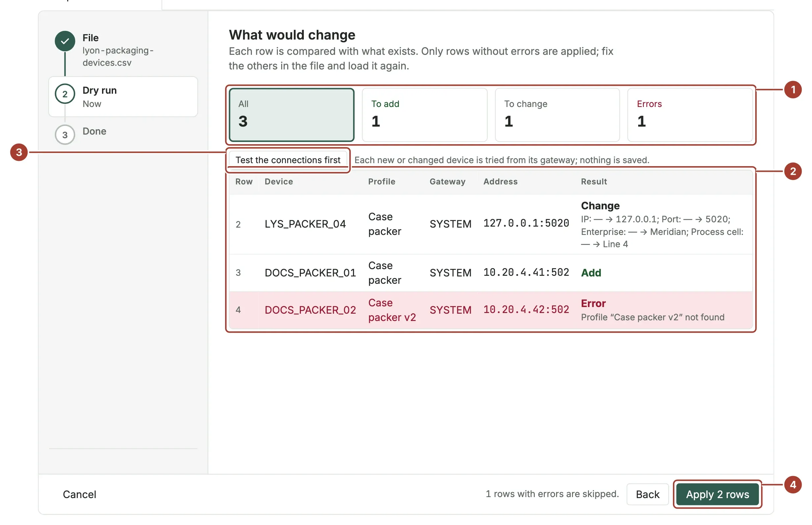The height and width of the screenshot is (525, 812).
Task: Click red annotation marker 1
Action: click(x=793, y=90)
